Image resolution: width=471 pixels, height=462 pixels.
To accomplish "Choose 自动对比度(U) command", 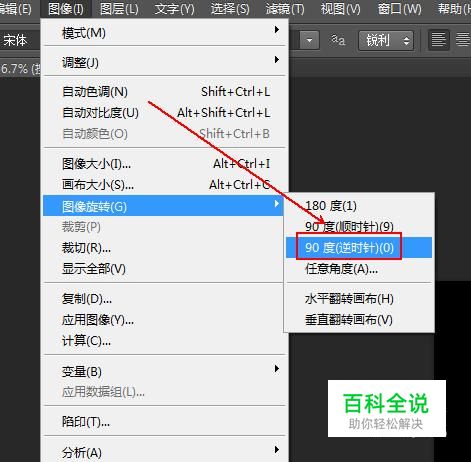I will click(165, 113).
